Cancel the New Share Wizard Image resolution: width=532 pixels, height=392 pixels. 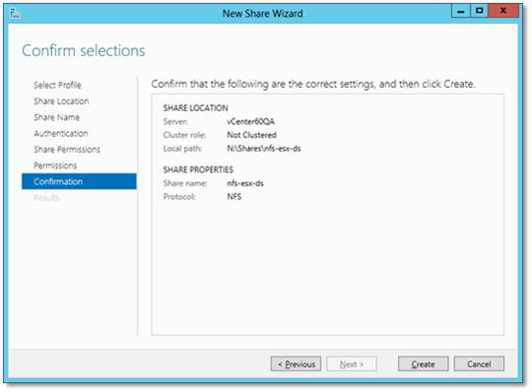pyautogui.click(x=479, y=363)
